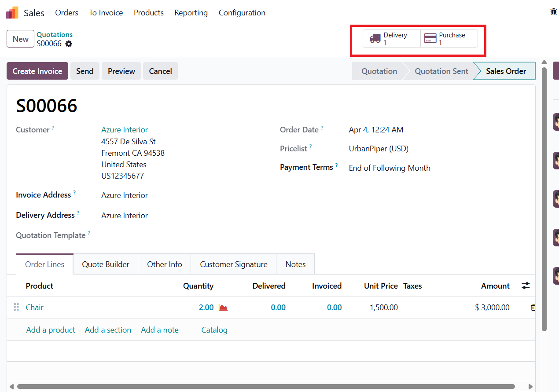Click the red forecast chart icon
This screenshot has width=559, height=392.
223,308
